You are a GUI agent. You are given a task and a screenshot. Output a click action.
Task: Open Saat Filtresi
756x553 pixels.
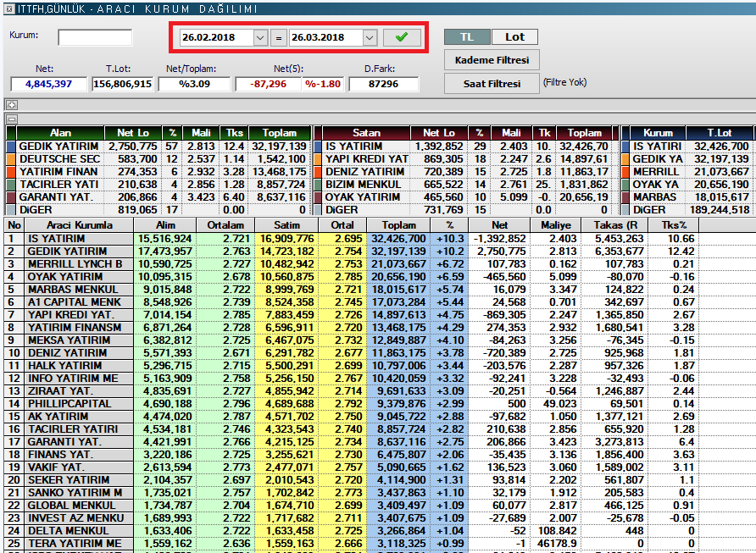click(492, 84)
